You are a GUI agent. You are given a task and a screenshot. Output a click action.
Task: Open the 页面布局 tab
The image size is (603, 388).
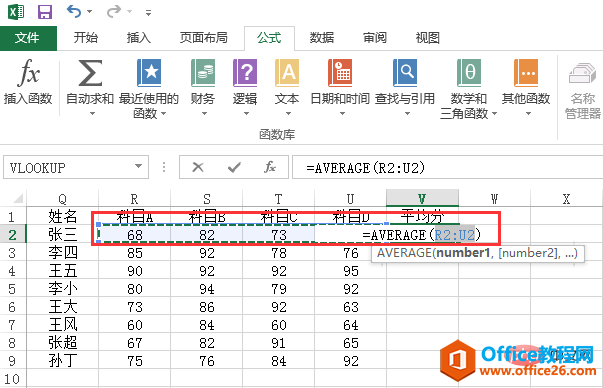click(x=204, y=38)
